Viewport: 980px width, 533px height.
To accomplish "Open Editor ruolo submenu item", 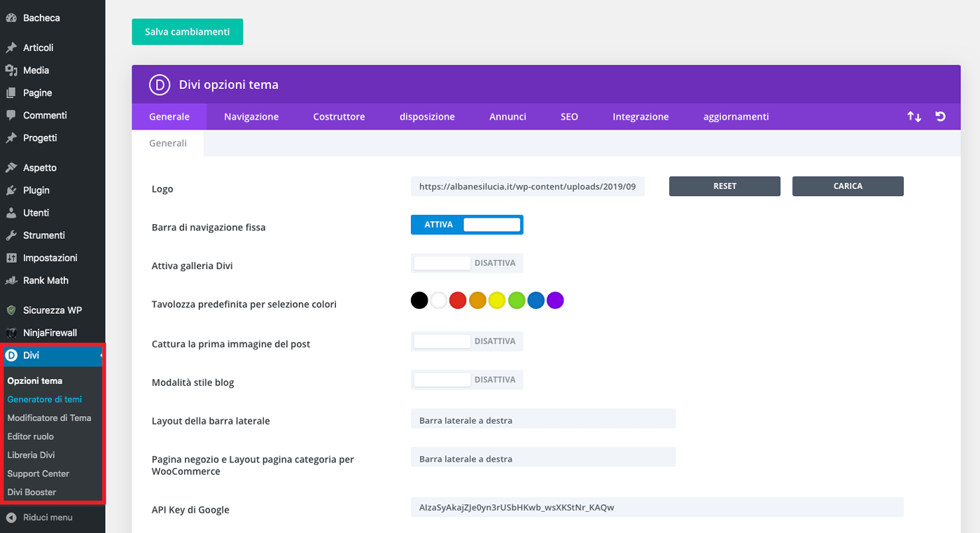I will point(31,436).
